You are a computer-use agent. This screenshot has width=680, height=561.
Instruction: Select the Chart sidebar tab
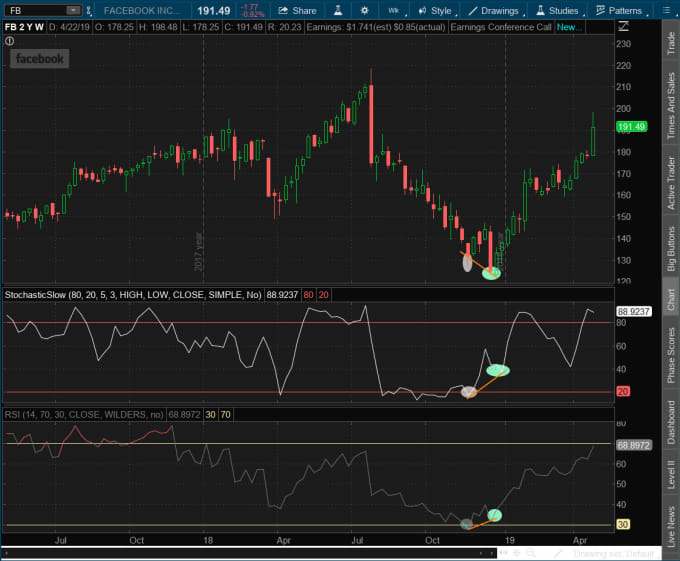click(x=671, y=298)
